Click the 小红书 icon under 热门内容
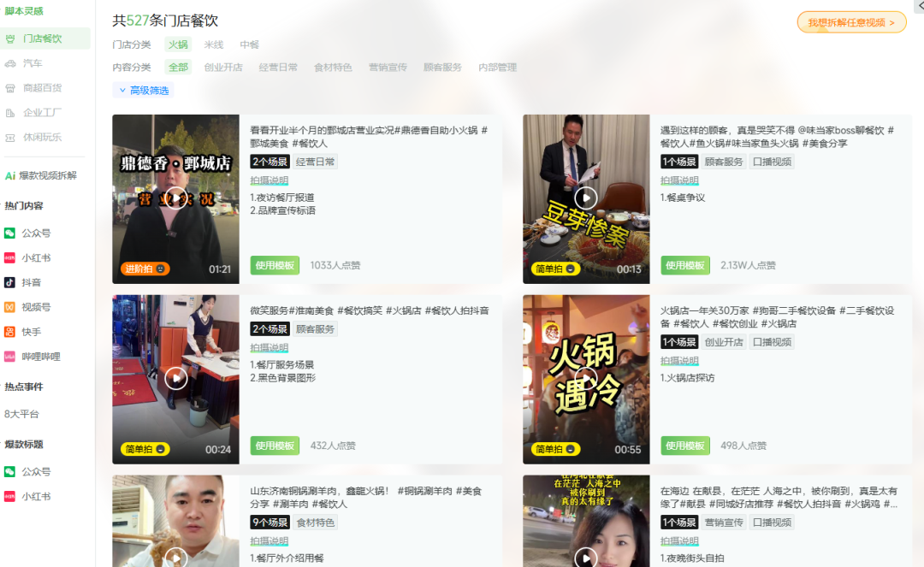The height and width of the screenshot is (567, 924). pos(9,258)
